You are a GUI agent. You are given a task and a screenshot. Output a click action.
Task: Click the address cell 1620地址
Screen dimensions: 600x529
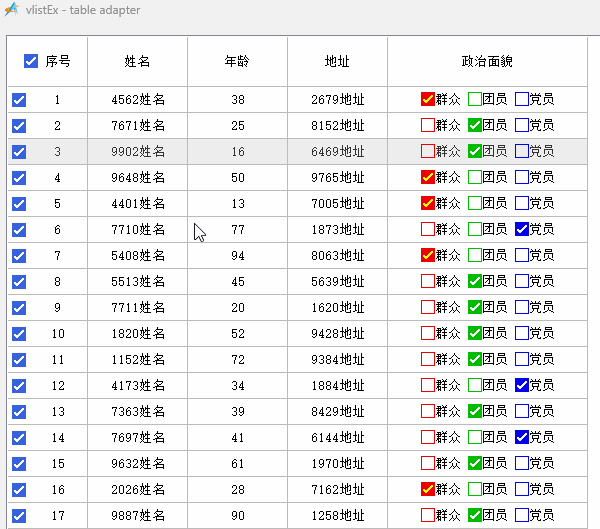pyautogui.click(x=337, y=308)
